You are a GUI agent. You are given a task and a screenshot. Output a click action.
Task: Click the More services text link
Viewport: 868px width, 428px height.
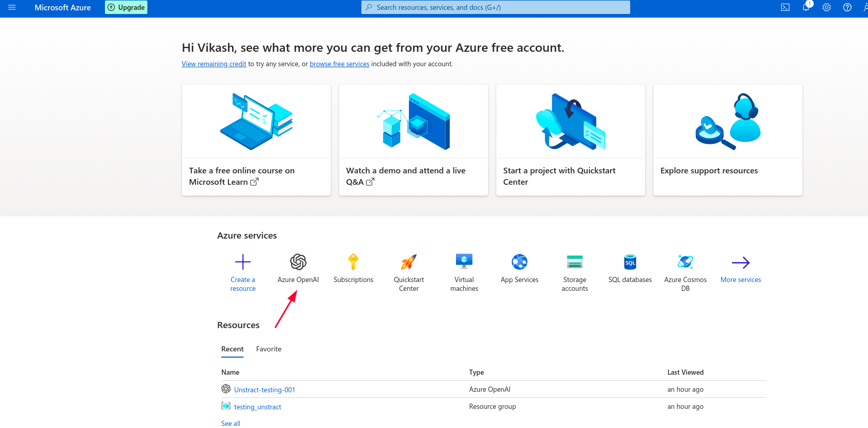pyautogui.click(x=741, y=280)
